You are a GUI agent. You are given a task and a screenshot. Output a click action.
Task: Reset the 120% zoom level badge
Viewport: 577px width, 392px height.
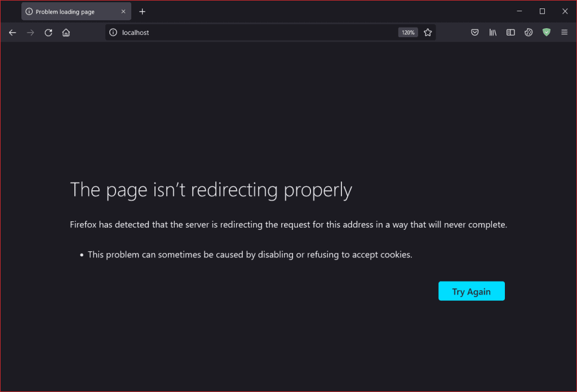click(x=408, y=32)
